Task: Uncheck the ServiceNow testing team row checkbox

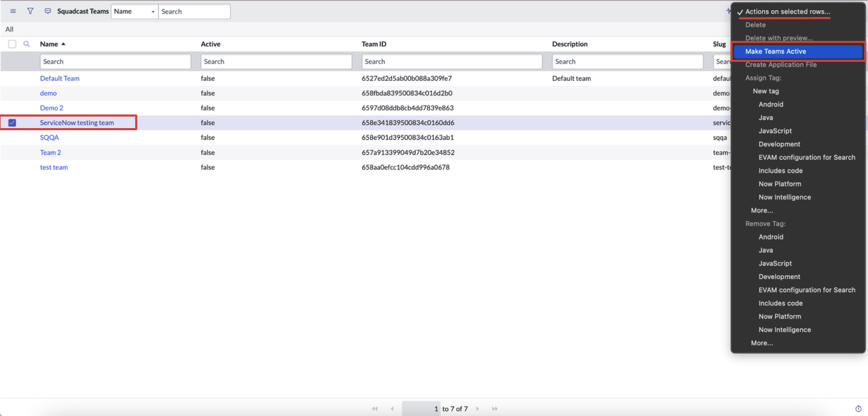Action: tap(12, 123)
